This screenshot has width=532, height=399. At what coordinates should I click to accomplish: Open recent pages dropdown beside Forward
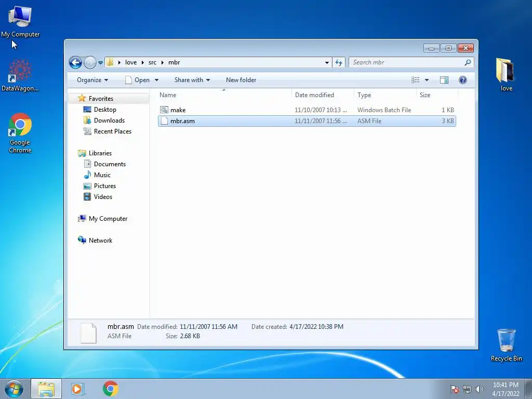(x=100, y=63)
